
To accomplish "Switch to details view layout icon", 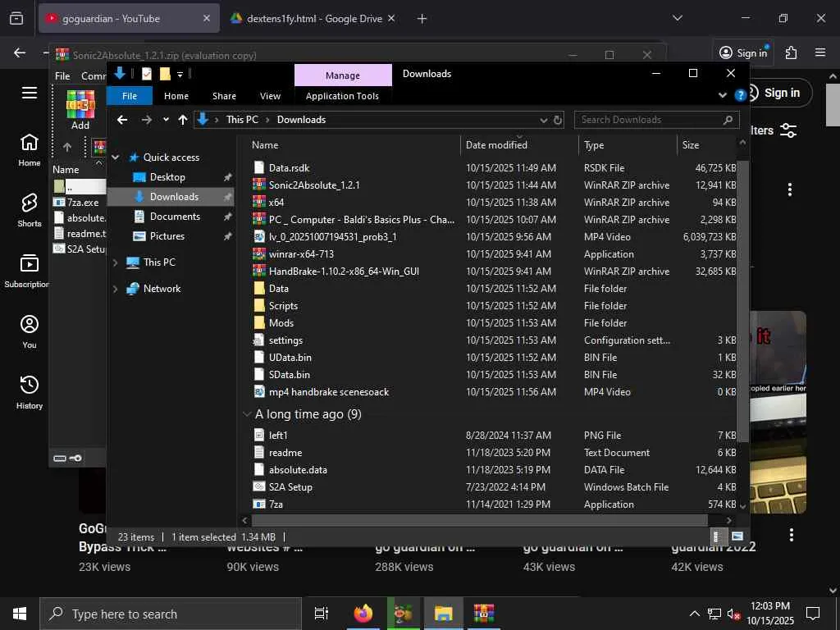I will [717, 536].
